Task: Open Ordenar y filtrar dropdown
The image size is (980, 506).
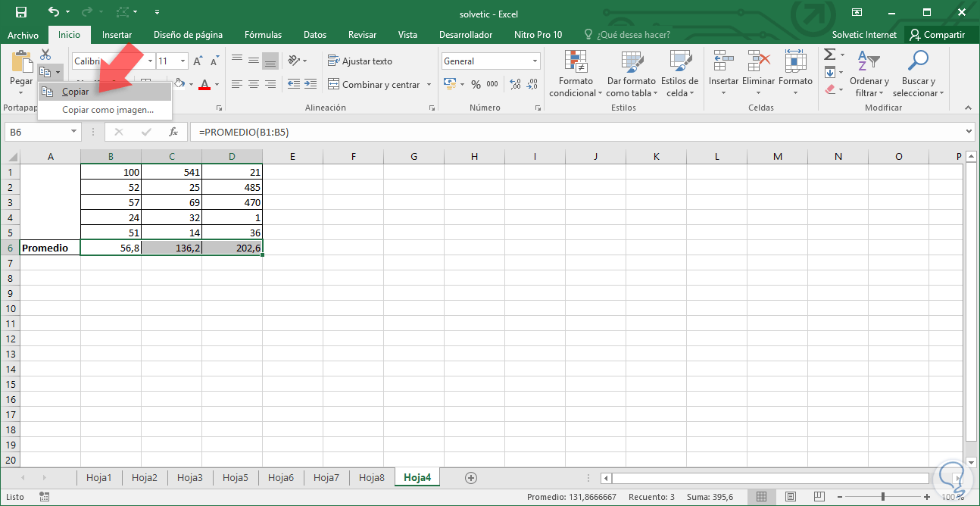Action: point(869,73)
